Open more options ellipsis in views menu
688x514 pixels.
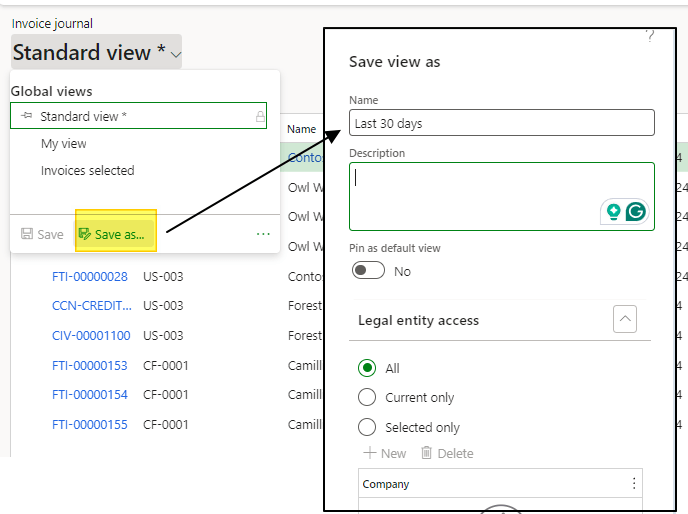pos(263,234)
